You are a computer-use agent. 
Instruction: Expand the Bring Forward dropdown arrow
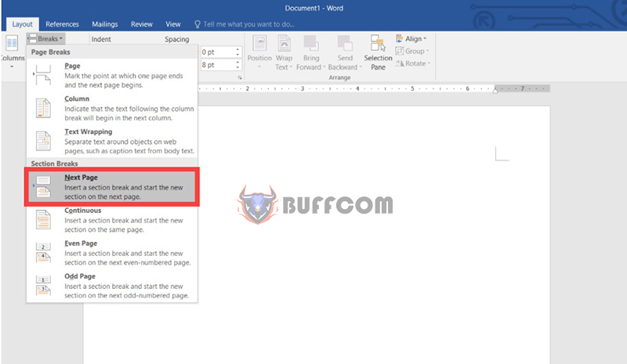point(324,67)
